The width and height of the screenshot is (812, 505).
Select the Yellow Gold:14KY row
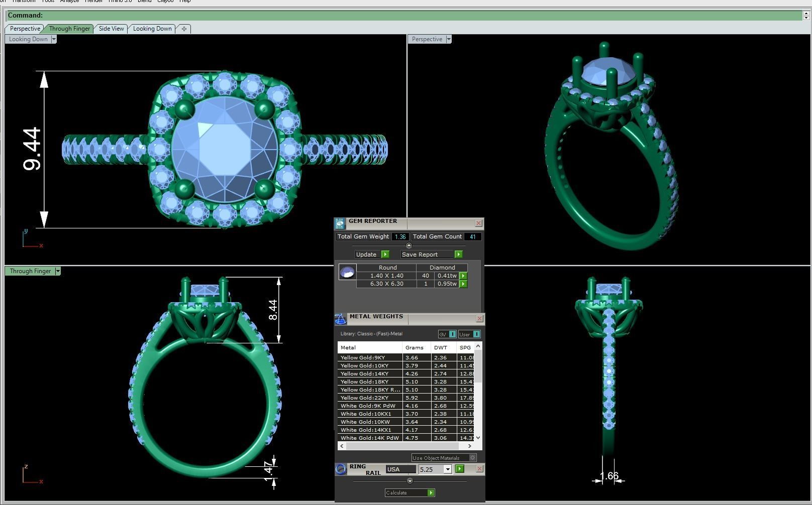[x=406, y=374]
